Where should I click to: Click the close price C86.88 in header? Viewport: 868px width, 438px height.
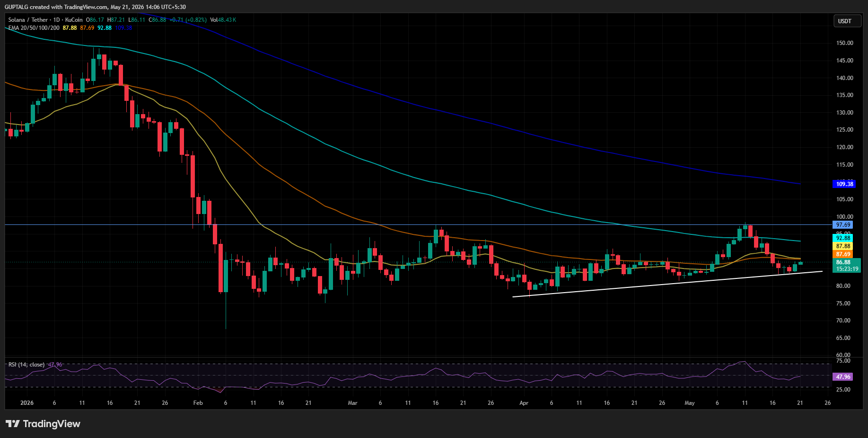[x=158, y=20]
